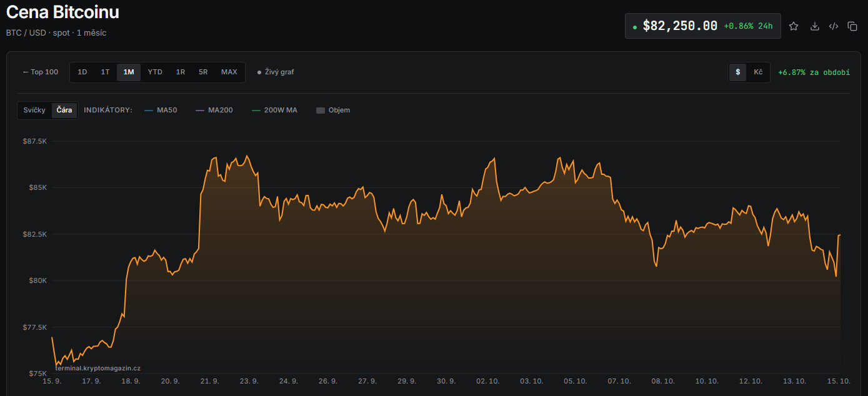Click the 15. 10. date label
Viewport: 868px width, 396px height.
point(839,380)
